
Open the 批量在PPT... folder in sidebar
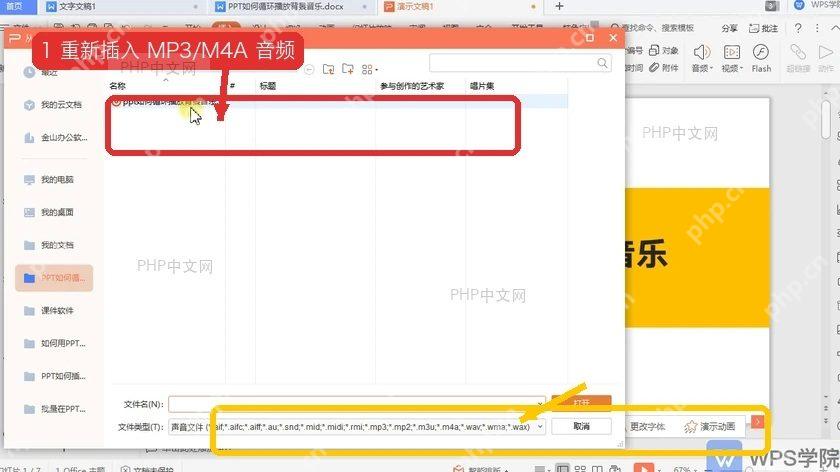(55, 409)
